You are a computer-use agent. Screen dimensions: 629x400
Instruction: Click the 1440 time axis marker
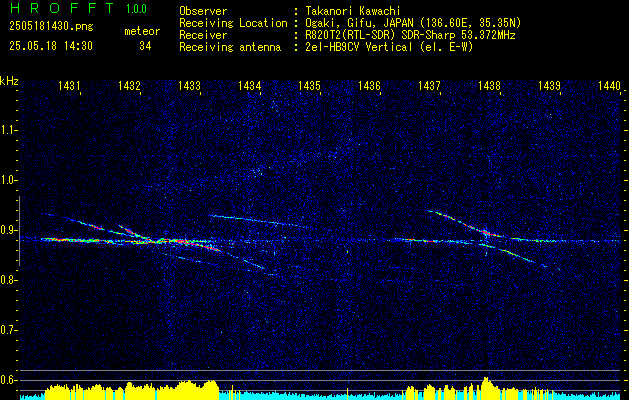point(609,85)
